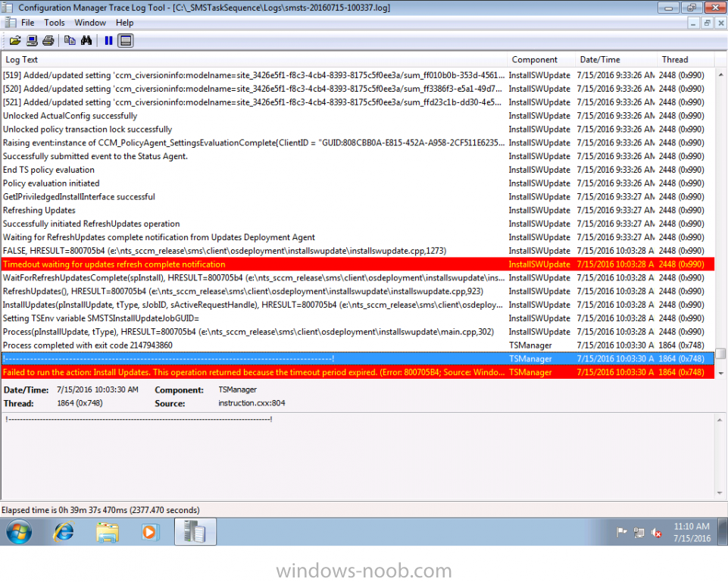Select 'Setting TSEnv variable SMSTSInstallUpdateJobGUID=' row
This screenshot has height=582, width=728.
[358, 318]
